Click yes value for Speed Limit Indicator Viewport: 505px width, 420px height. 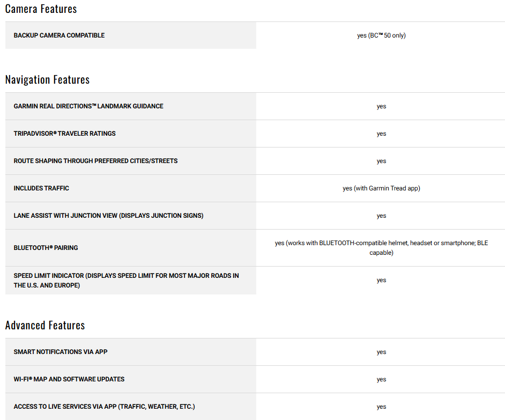click(381, 281)
